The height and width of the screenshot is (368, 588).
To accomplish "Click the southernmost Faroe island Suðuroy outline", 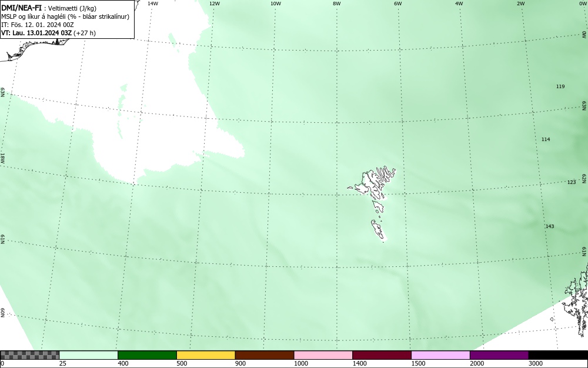I will [x=378, y=229].
